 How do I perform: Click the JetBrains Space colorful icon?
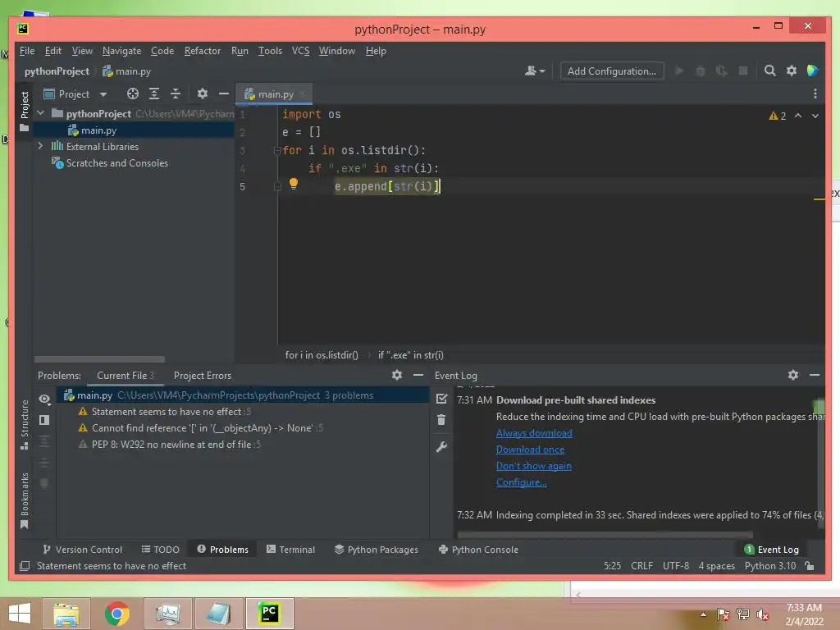click(x=813, y=71)
